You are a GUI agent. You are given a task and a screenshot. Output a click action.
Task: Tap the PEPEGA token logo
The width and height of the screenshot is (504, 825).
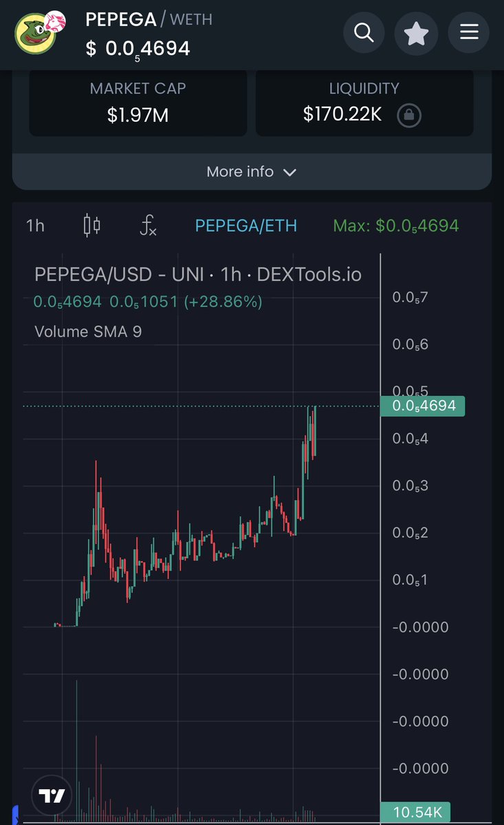[x=40, y=32]
